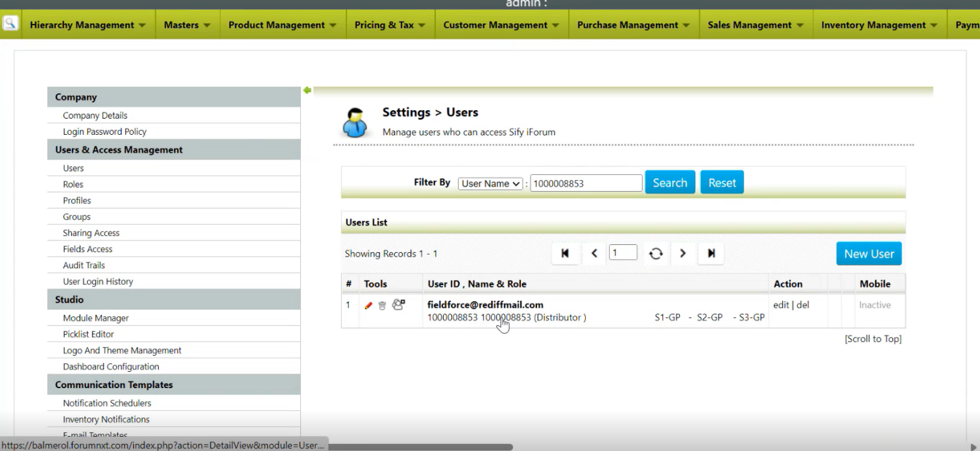Screen dimensions: 980x451
Task: Click the Action column header
Action: (788, 284)
